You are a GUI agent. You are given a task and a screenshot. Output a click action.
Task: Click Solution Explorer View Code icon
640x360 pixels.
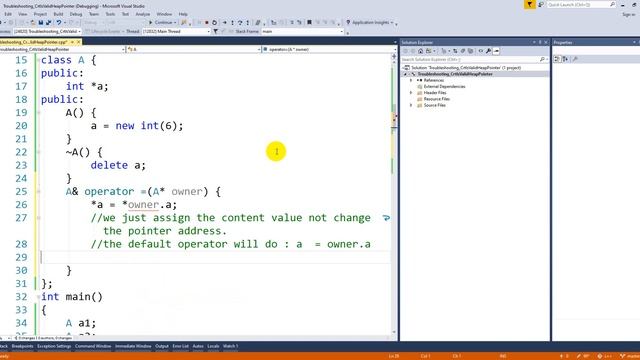tap(480, 51)
